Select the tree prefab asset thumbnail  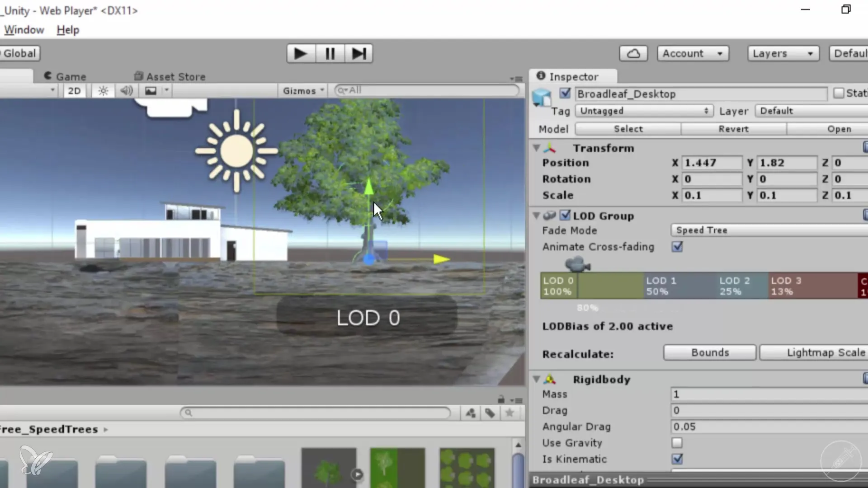(x=329, y=468)
